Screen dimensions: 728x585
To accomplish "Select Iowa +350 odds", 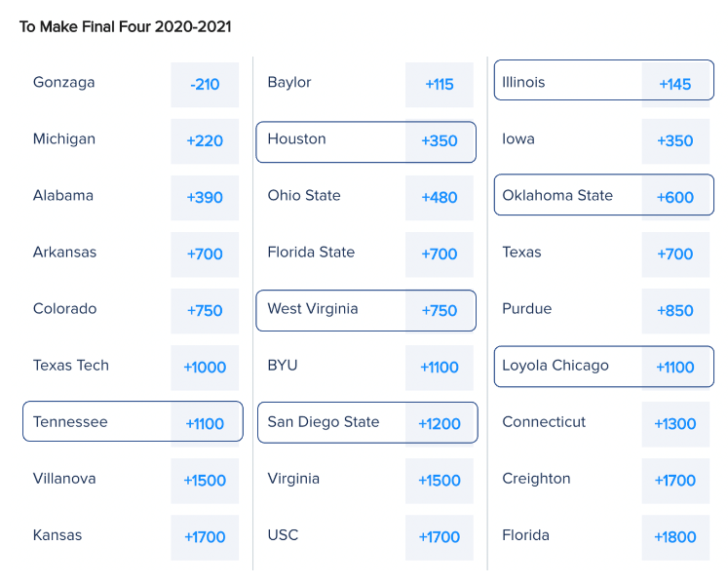I will pyautogui.click(x=674, y=141).
